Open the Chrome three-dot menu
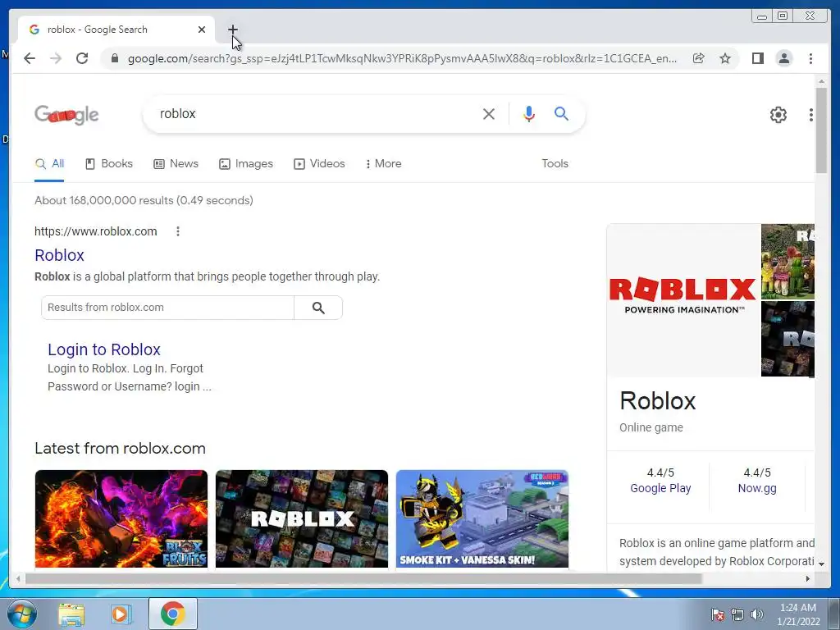 [x=810, y=58]
